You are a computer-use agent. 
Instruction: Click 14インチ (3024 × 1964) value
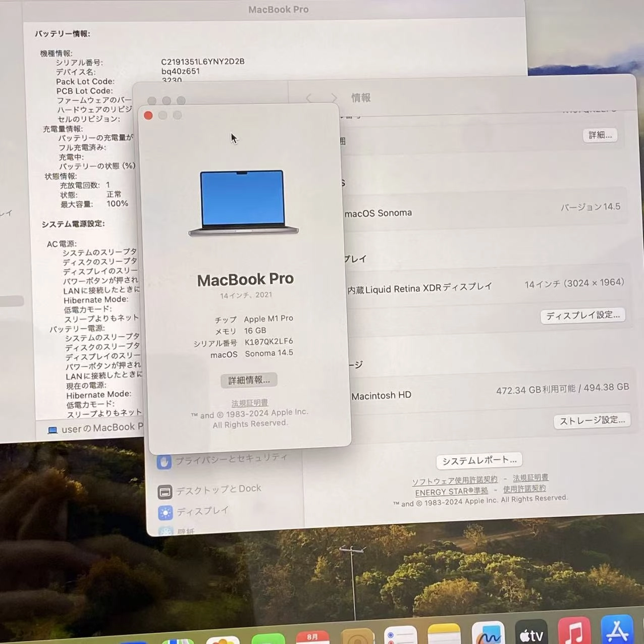(x=574, y=283)
